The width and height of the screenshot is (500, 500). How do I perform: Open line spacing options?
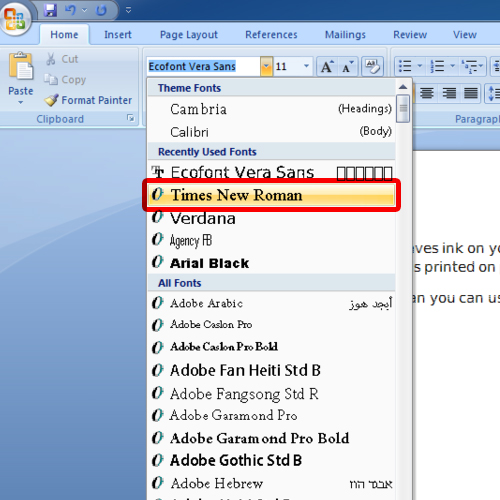click(x=493, y=93)
